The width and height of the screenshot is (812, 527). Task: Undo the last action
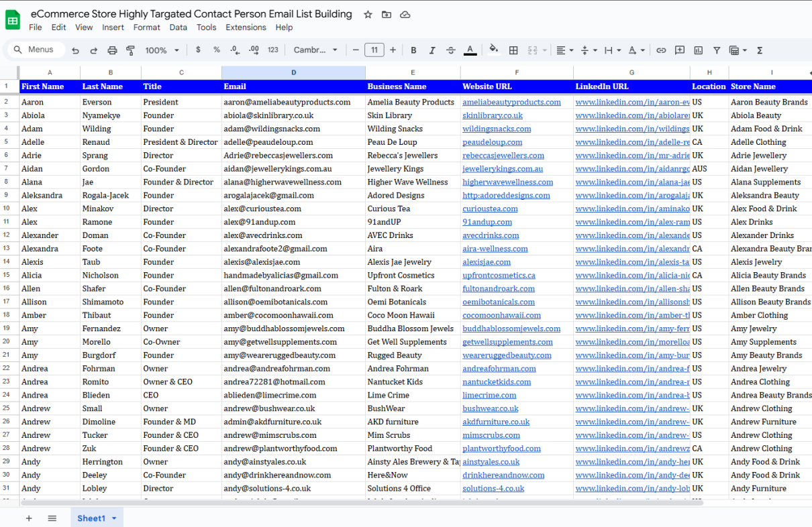click(x=75, y=50)
